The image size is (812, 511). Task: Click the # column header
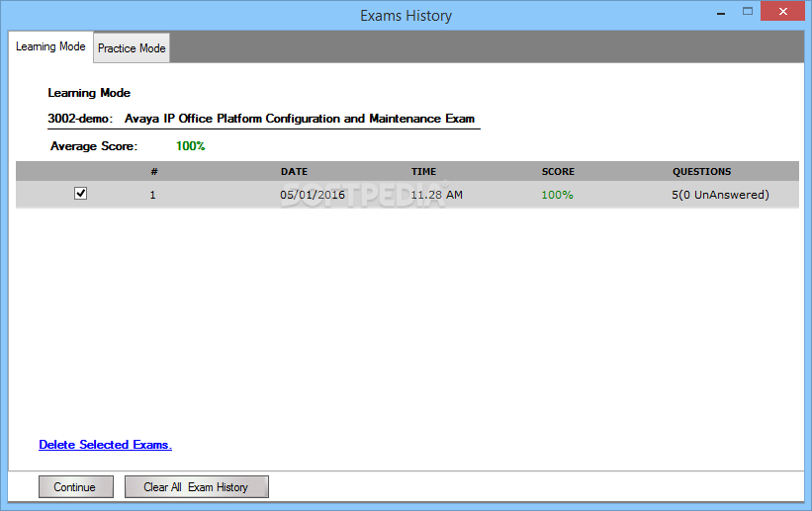[154, 171]
